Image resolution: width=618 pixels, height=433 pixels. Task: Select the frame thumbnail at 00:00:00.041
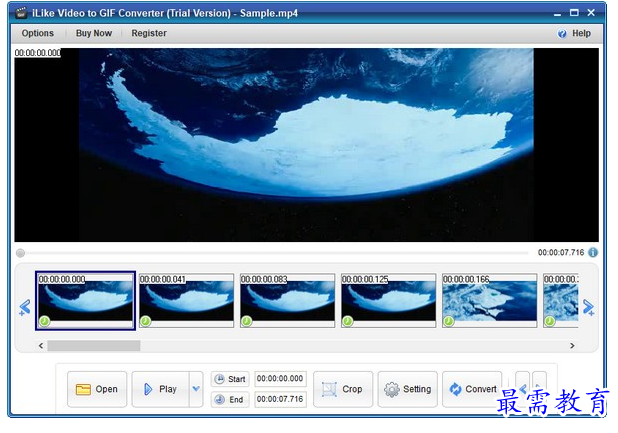pos(186,301)
